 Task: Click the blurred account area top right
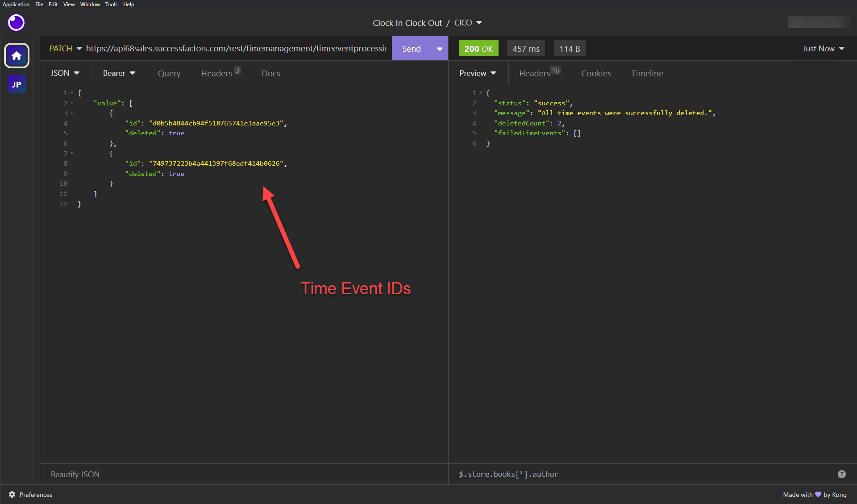pyautogui.click(x=819, y=22)
